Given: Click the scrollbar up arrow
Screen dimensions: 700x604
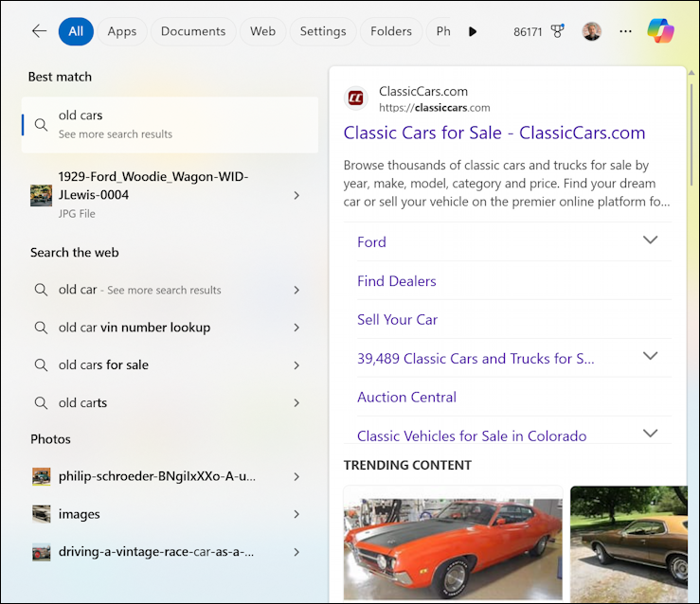Looking at the screenshot, I should click(691, 72).
